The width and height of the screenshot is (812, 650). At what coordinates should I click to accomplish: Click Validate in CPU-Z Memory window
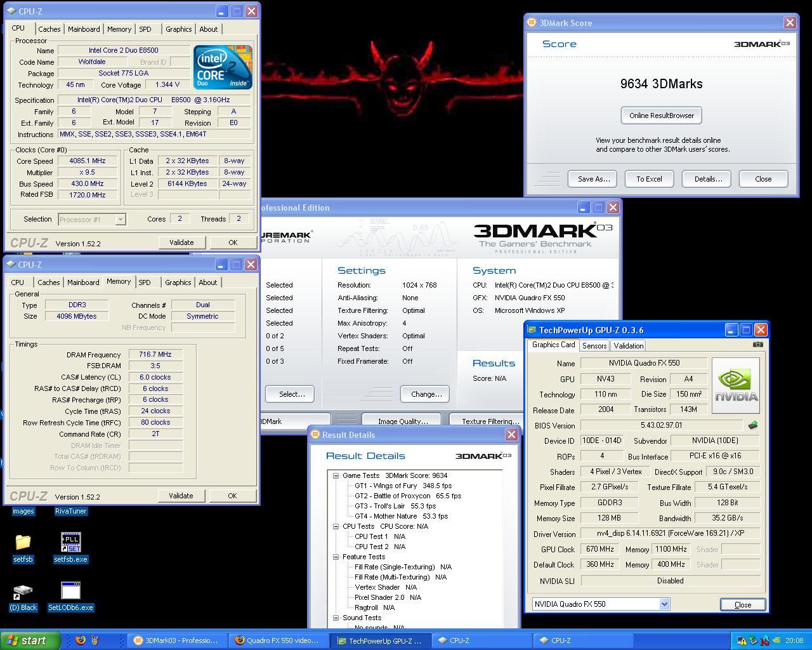point(181,496)
